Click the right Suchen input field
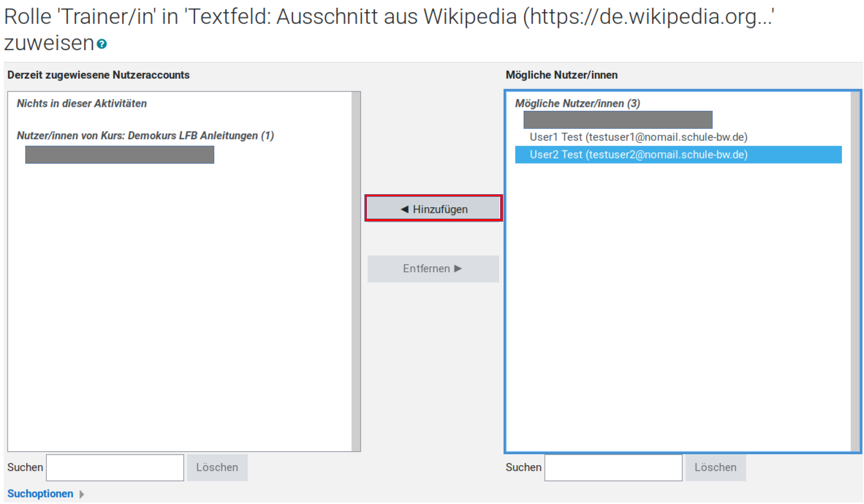This screenshot has height=504, width=864. click(x=613, y=467)
